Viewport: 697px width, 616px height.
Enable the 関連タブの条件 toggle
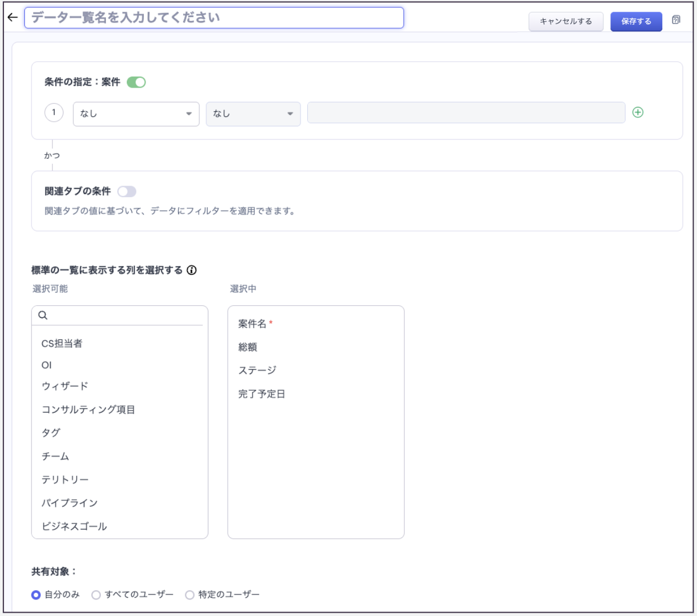click(127, 191)
